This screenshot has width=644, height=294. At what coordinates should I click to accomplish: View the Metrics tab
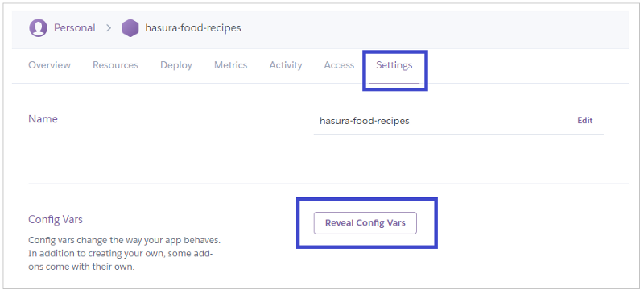click(x=231, y=65)
